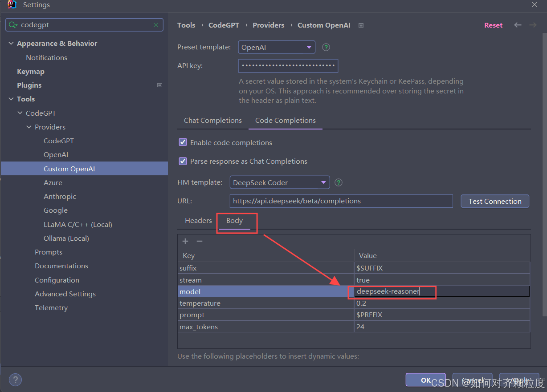Click the Key column header
Viewport: 547px width, 392px height.
(266, 255)
